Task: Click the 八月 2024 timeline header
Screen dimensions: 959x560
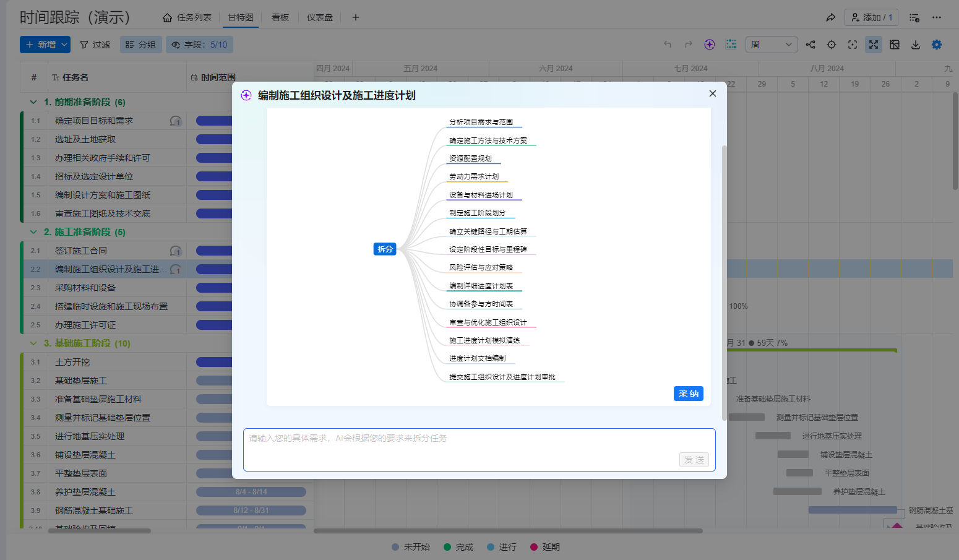Action: point(827,69)
